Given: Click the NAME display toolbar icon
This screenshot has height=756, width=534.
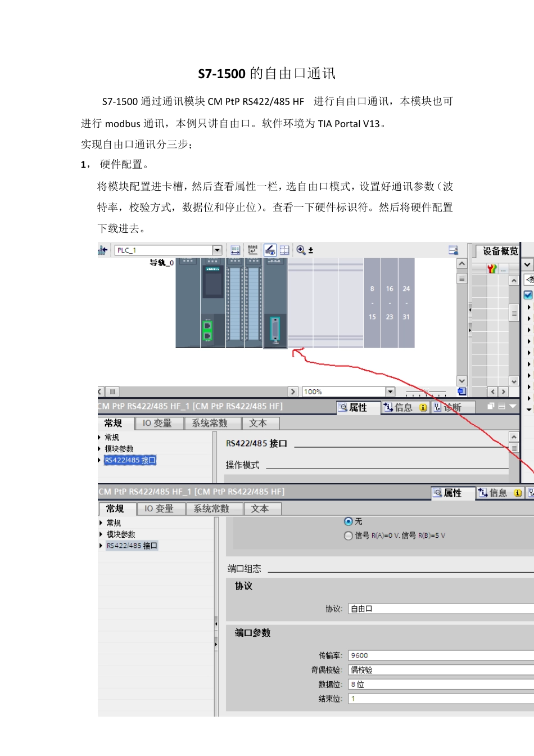Looking at the screenshot, I should (x=253, y=250).
